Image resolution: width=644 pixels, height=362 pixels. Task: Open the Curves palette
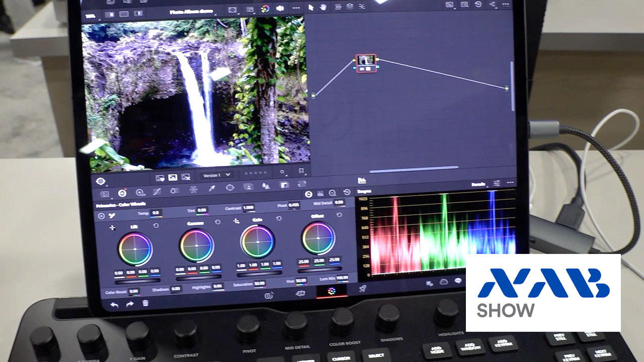[156, 192]
